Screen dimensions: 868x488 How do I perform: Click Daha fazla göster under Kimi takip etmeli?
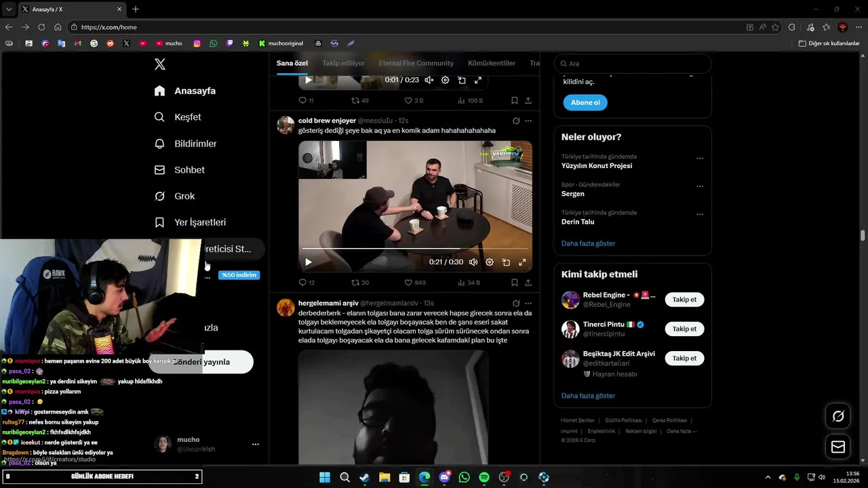[589, 396]
